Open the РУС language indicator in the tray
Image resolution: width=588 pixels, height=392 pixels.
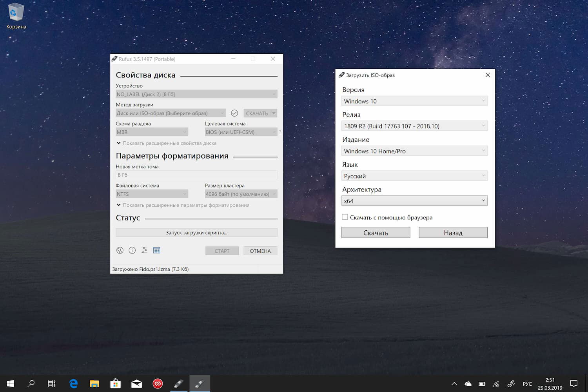coord(527,383)
